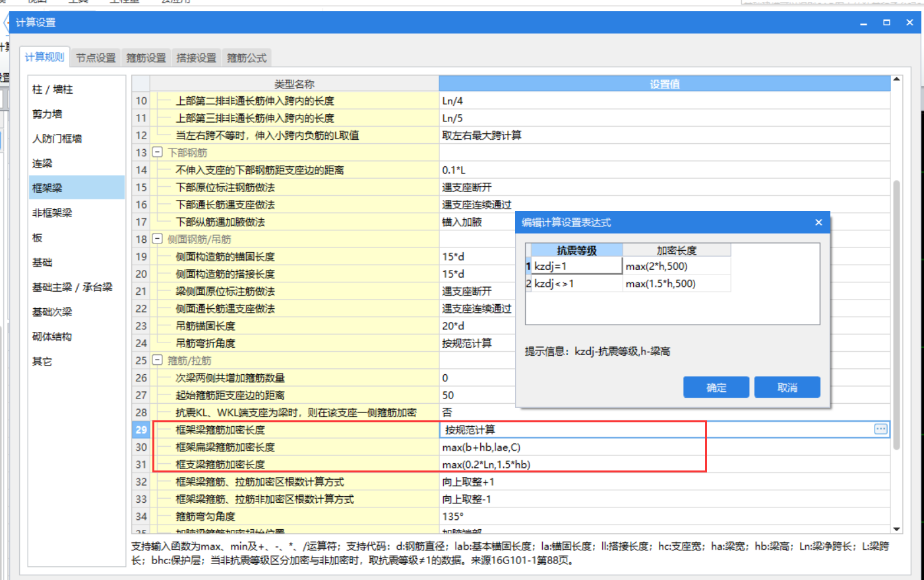
Task: Select 剪力墙 in the category list
Action: [77, 114]
